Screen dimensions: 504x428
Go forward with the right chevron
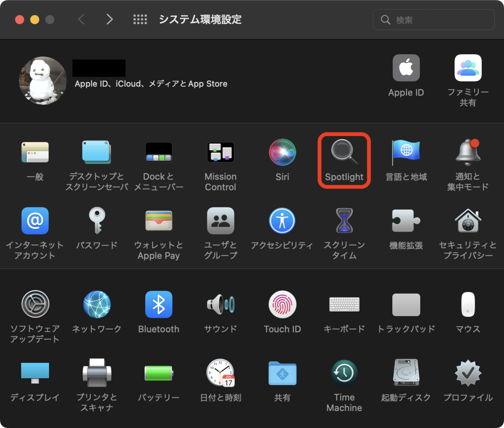coord(110,19)
